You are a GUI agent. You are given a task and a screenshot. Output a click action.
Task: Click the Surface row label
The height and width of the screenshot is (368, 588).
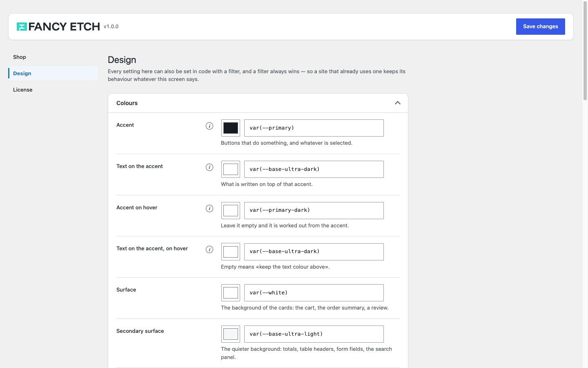(x=126, y=289)
